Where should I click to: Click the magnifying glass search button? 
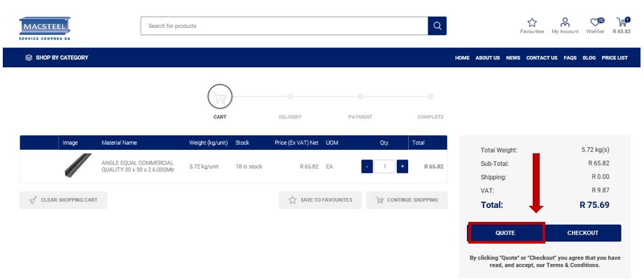pos(437,26)
